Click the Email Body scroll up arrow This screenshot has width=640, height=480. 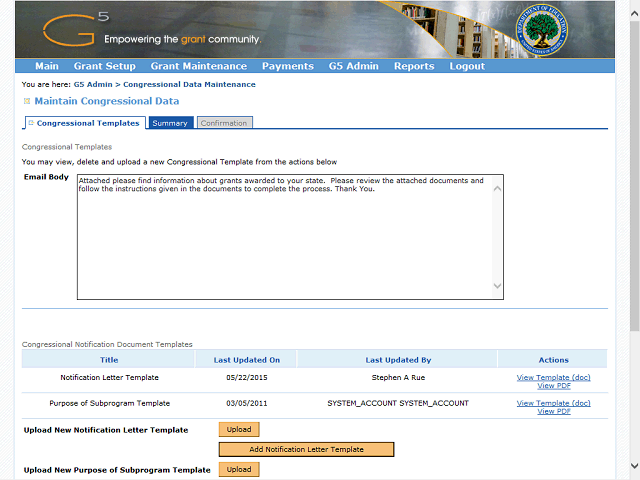coord(497,189)
